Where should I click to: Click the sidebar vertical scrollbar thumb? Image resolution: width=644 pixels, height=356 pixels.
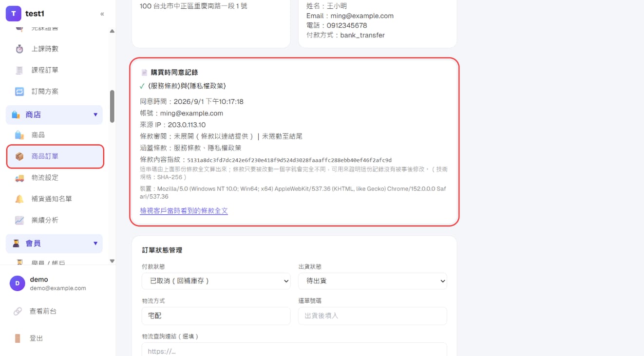[112, 106]
